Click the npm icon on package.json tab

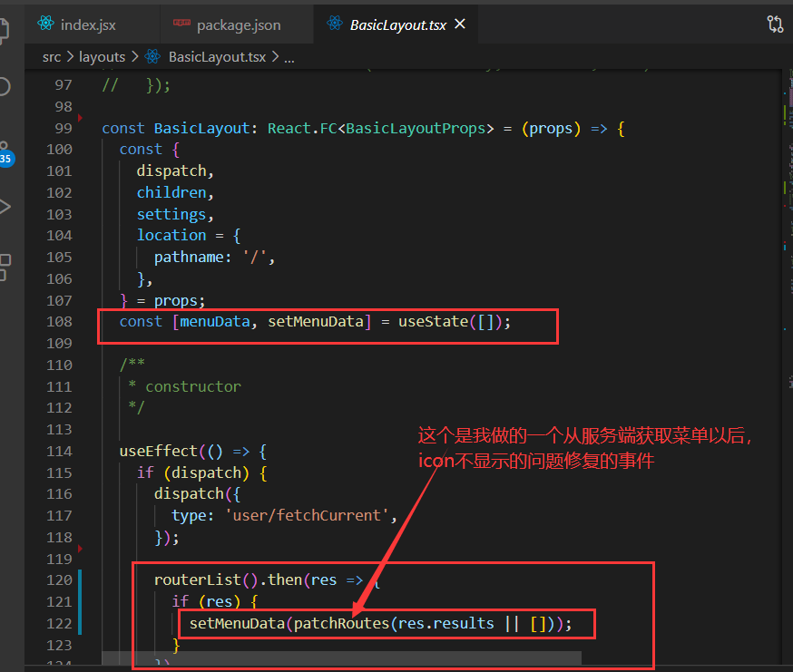(x=182, y=23)
